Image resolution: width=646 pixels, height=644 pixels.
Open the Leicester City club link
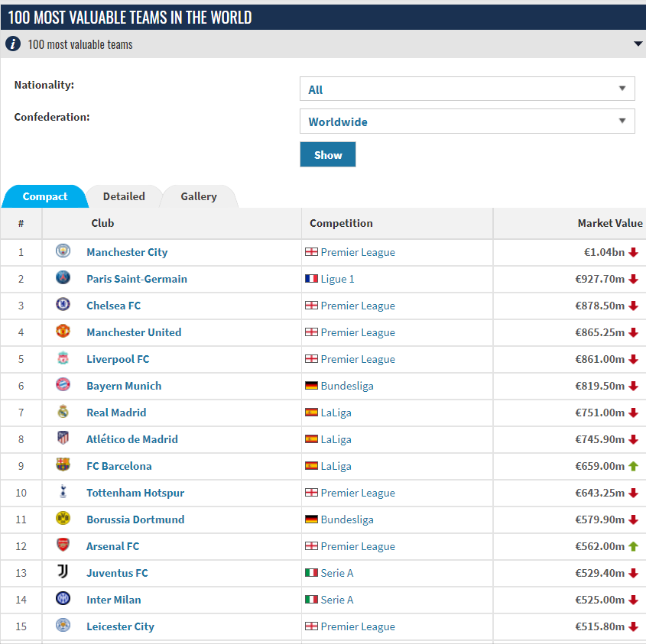click(x=120, y=626)
